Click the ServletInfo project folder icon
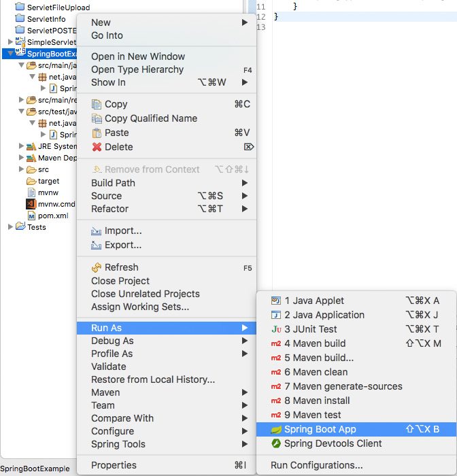457x476 pixels. 20,18
